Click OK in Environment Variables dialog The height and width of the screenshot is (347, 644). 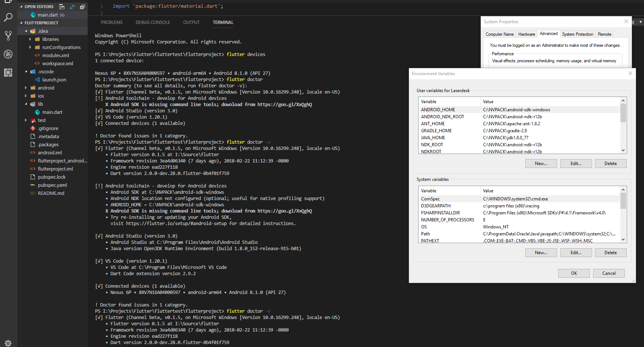(574, 273)
